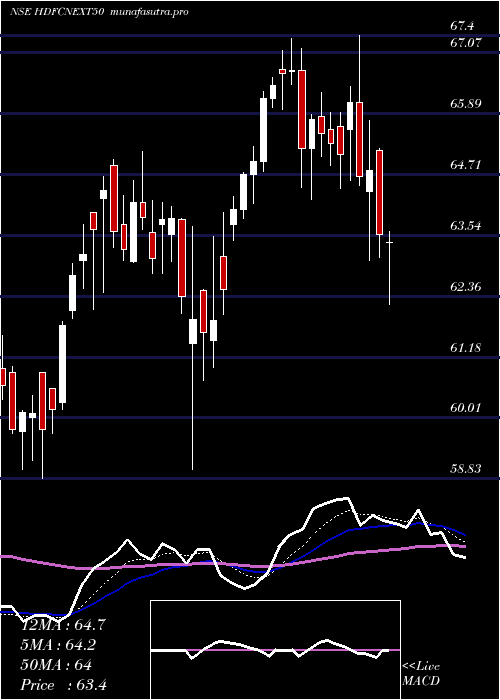Viewport: 500px width, 700px height.
Task: Click the 63.54 price level label
Action: click(467, 226)
